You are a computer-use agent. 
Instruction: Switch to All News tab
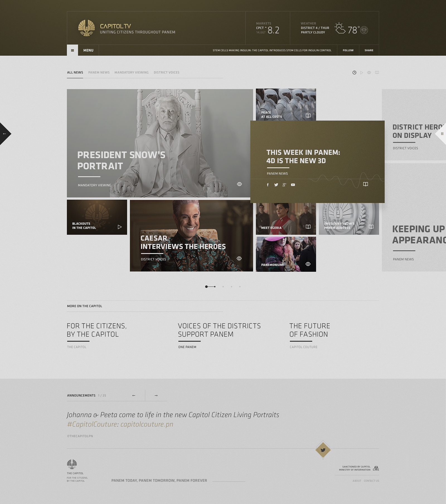pos(75,73)
